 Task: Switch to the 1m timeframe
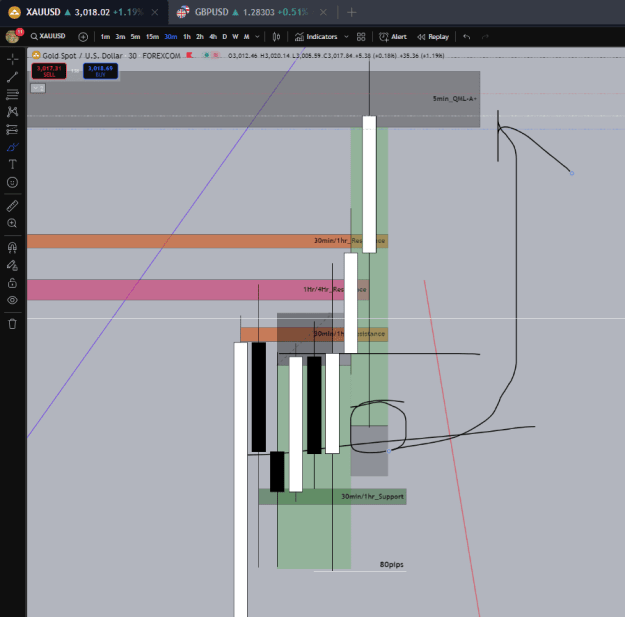pyautogui.click(x=105, y=37)
